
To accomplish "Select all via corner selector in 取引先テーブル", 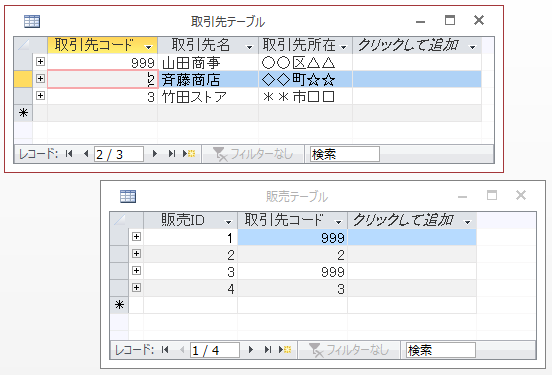I will click(23, 45).
